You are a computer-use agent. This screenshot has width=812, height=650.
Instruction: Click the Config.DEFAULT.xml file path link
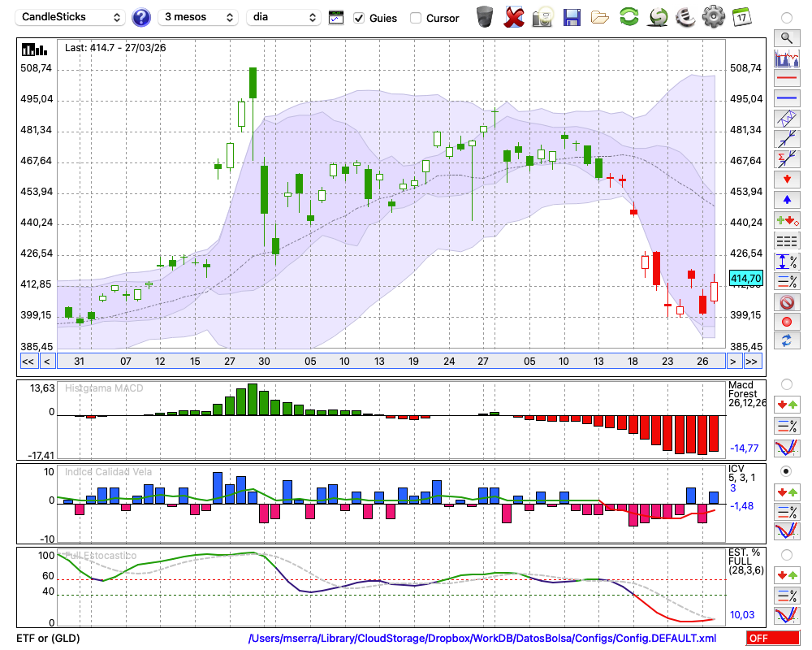[482, 639]
